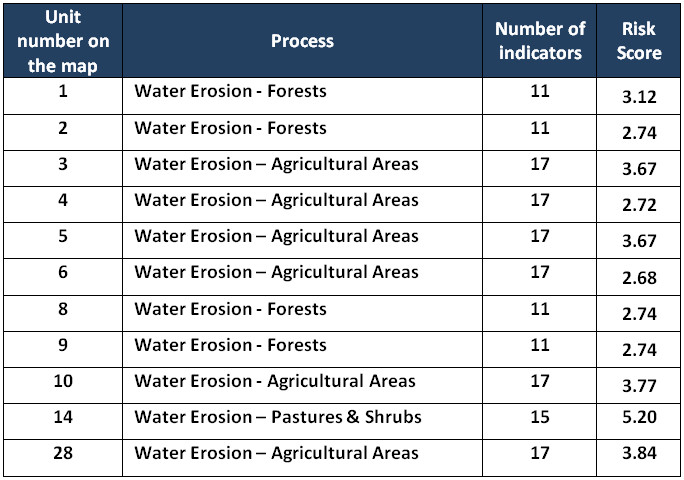The image size is (684, 480).
Task: Select the risk score 2.72 cell
Action: point(639,205)
